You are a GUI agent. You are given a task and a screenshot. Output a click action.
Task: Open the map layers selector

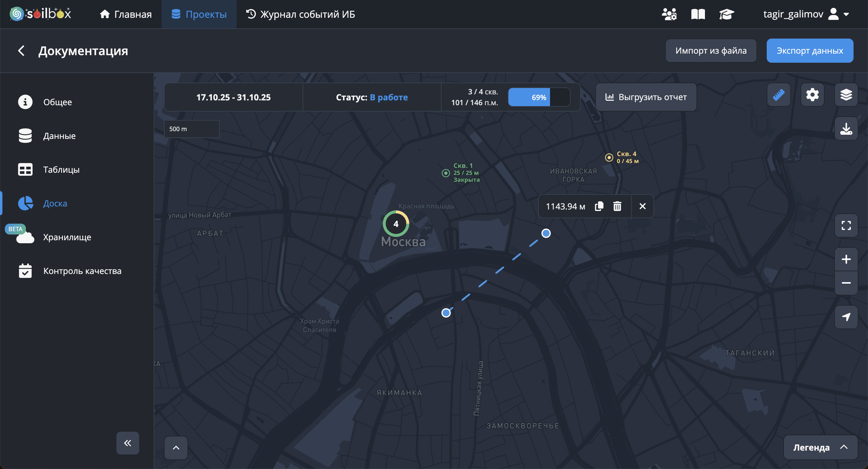coord(846,95)
